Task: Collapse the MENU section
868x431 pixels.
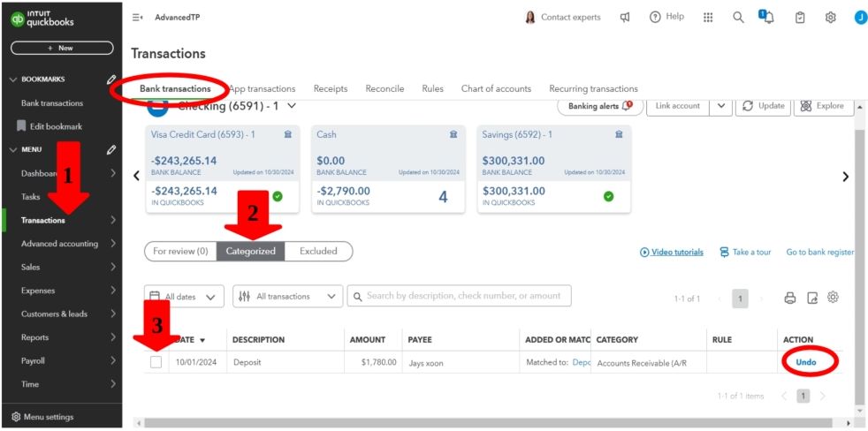Action: pos(13,149)
